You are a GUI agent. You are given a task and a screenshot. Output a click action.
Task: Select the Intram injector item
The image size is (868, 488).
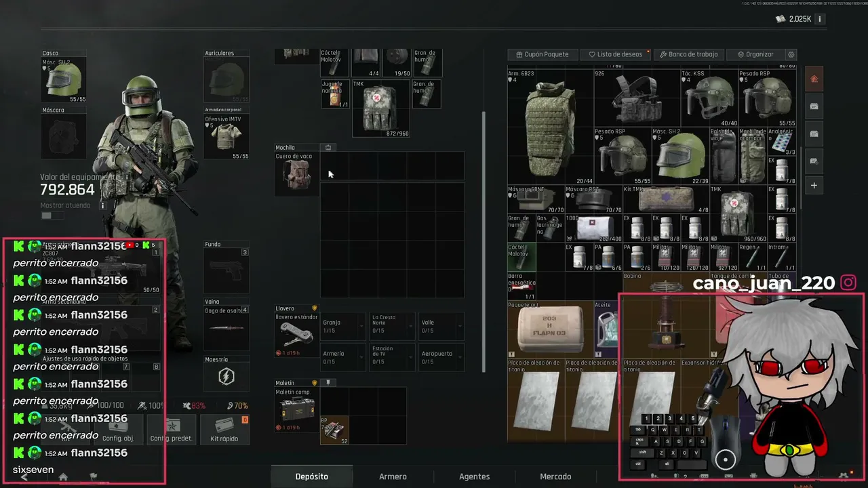pyautogui.click(x=781, y=258)
